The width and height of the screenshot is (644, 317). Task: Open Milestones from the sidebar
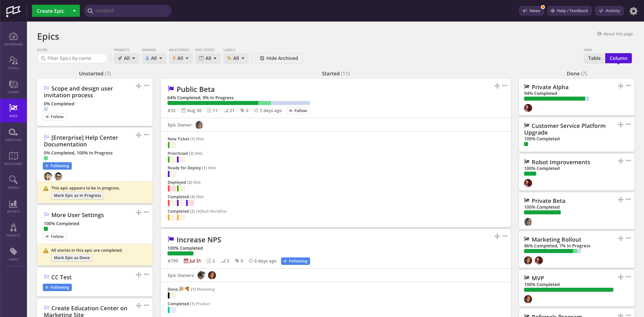pyautogui.click(x=13, y=158)
